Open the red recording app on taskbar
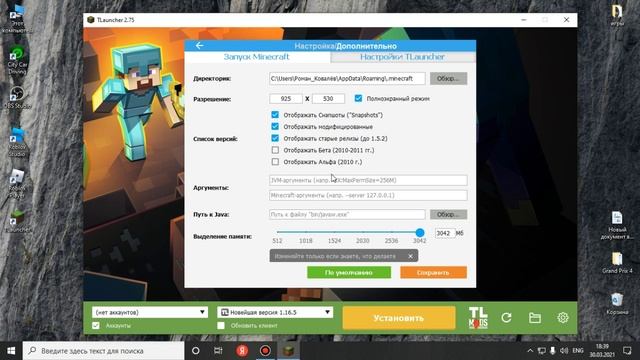The width and height of the screenshot is (640, 360). (x=265, y=351)
